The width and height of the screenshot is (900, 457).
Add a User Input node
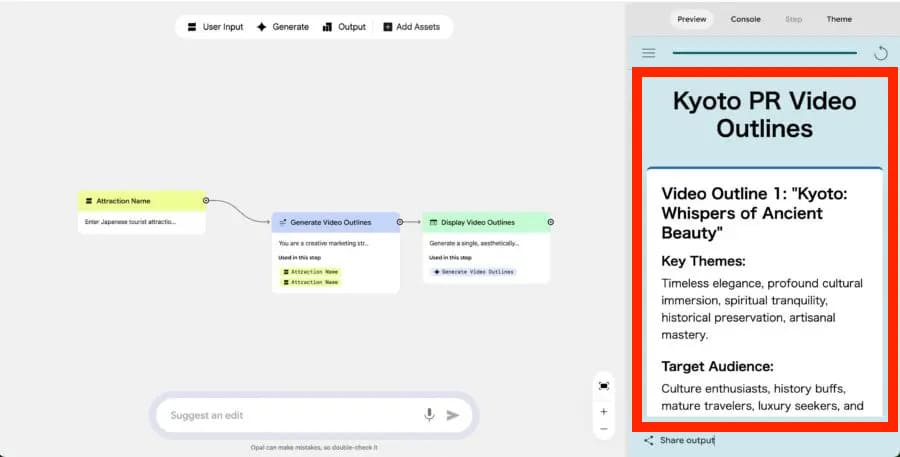tap(217, 27)
